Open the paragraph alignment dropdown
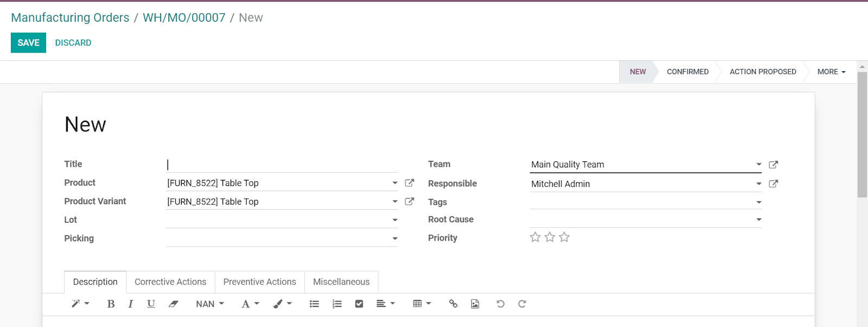The height and width of the screenshot is (327, 868). tap(385, 304)
